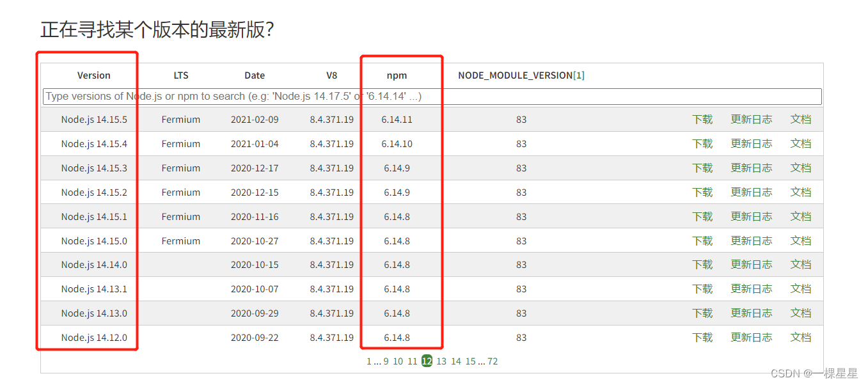Viewport: 868px width, 385px height.
Task: Open download link for Node.js 14.12.0
Action: point(702,338)
